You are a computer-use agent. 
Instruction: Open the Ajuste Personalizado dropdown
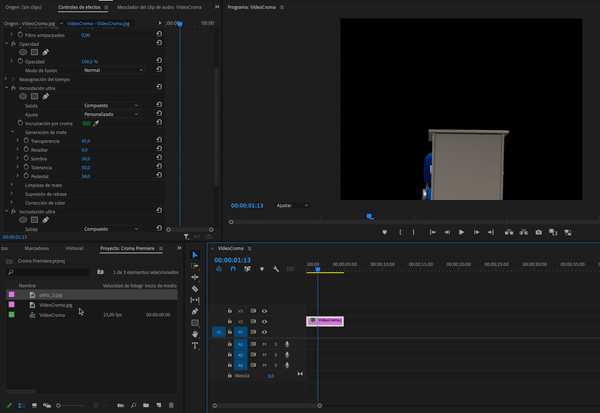(113, 114)
